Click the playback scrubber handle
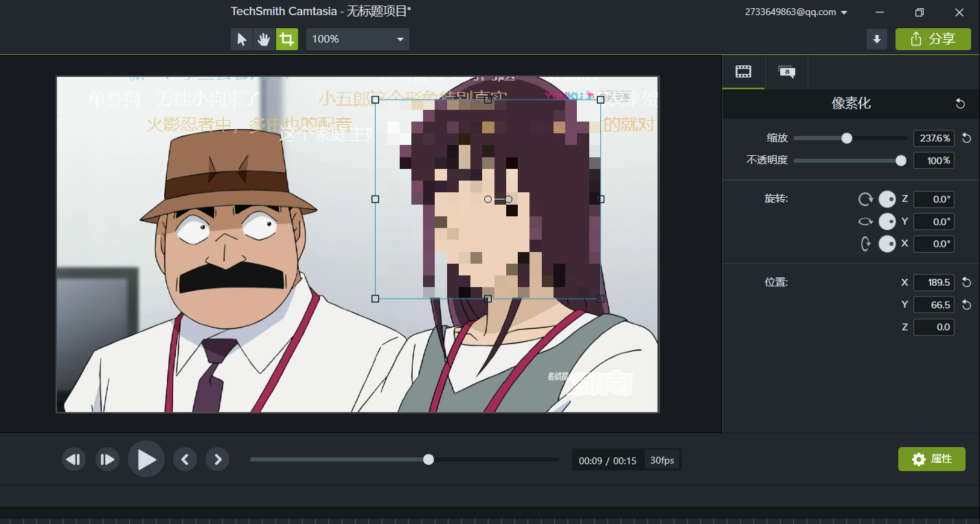Viewport: 980px width, 524px height. (429, 459)
